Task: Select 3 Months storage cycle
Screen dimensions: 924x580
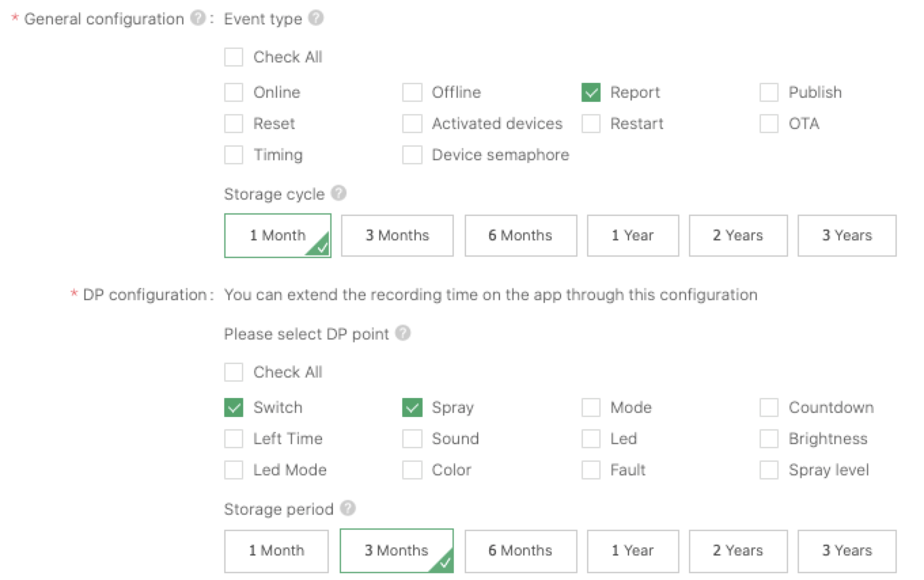Action: tap(397, 236)
